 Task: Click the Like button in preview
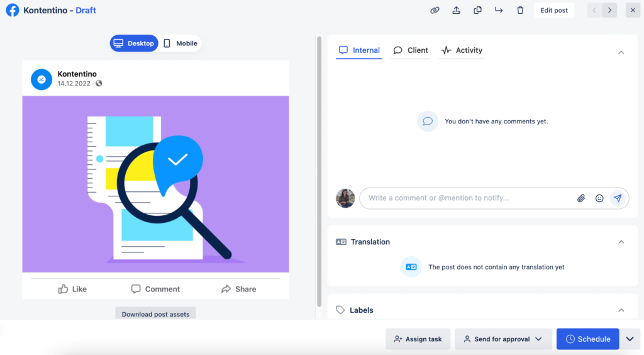72,290
